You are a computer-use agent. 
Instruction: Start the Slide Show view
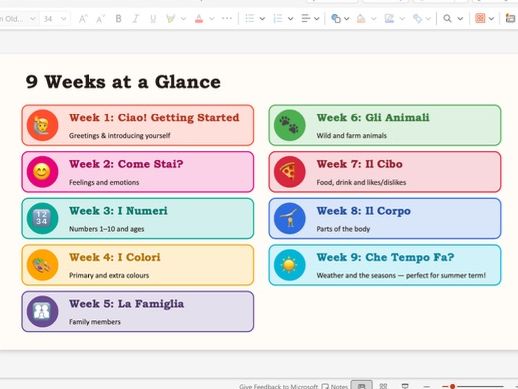[x=405, y=386]
